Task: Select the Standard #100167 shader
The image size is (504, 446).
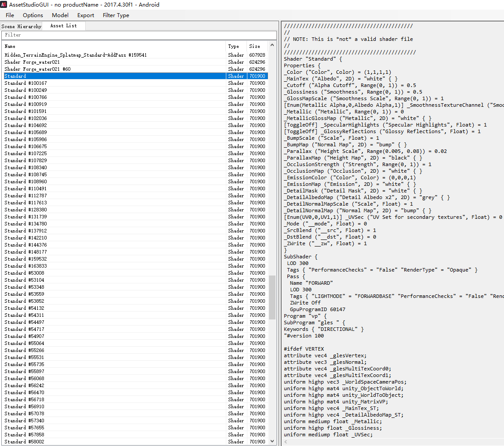Action: 25,83
